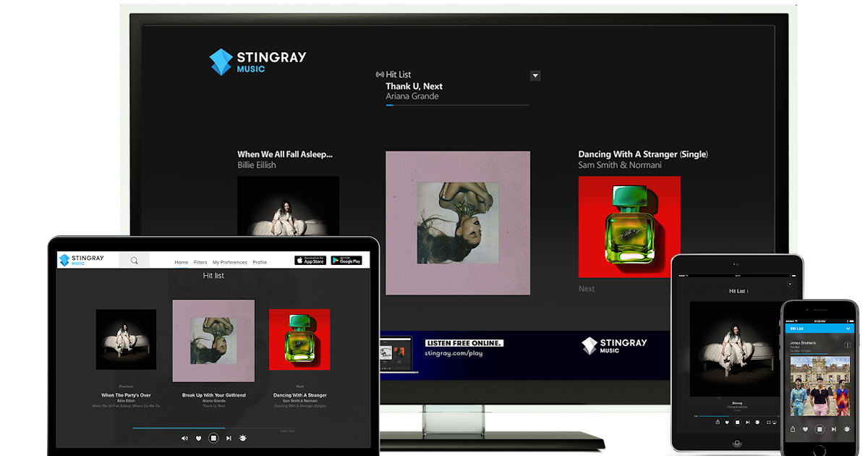Click 'Break Up With Your Girlfriend' title on laptop
Image resolution: width=868 pixels, height=456 pixels.
coord(213,395)
